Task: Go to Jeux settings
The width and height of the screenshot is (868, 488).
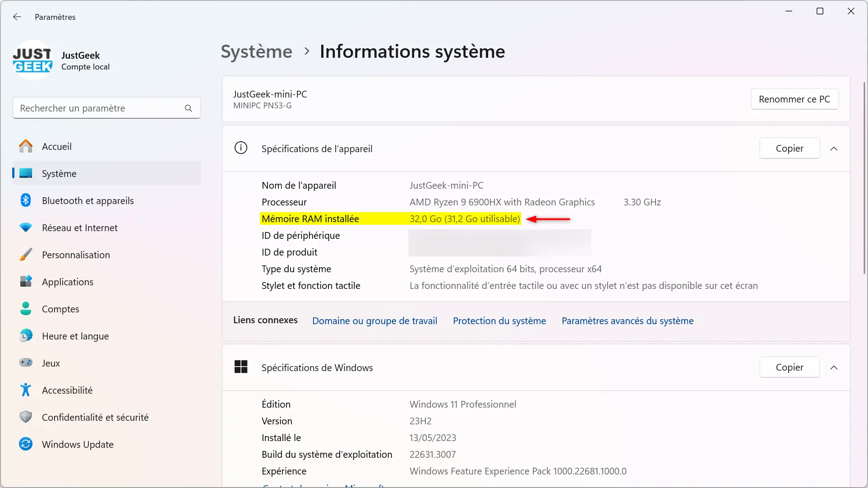Action: click(107, 363)
